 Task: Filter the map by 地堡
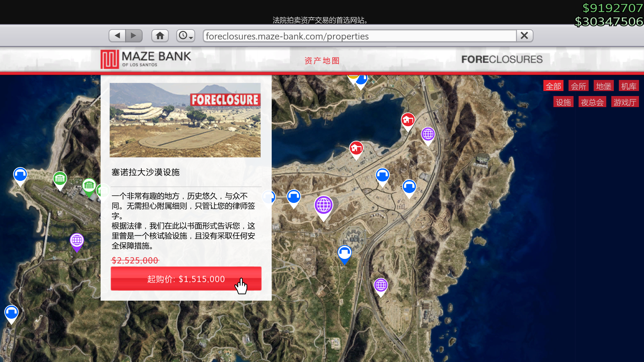coord(603,86)
